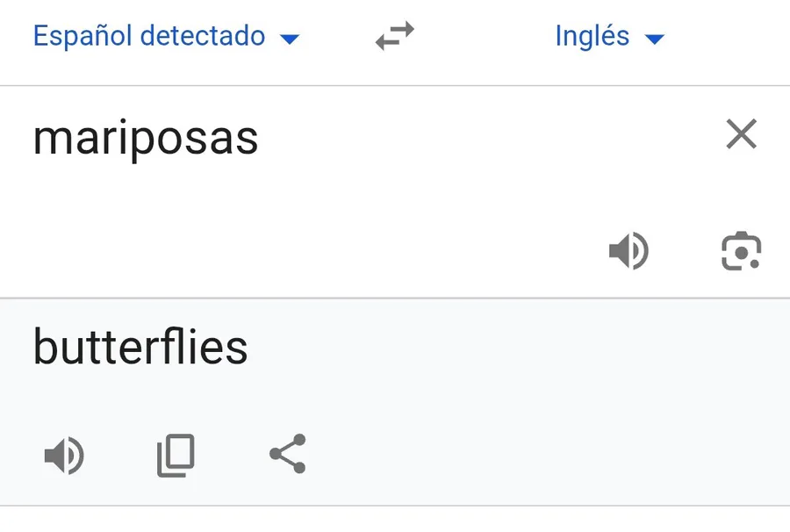Expand the arrow beside "Español detectado"
Image resolution: width=790 pixels, height=532 pixels.
point(289,39)
